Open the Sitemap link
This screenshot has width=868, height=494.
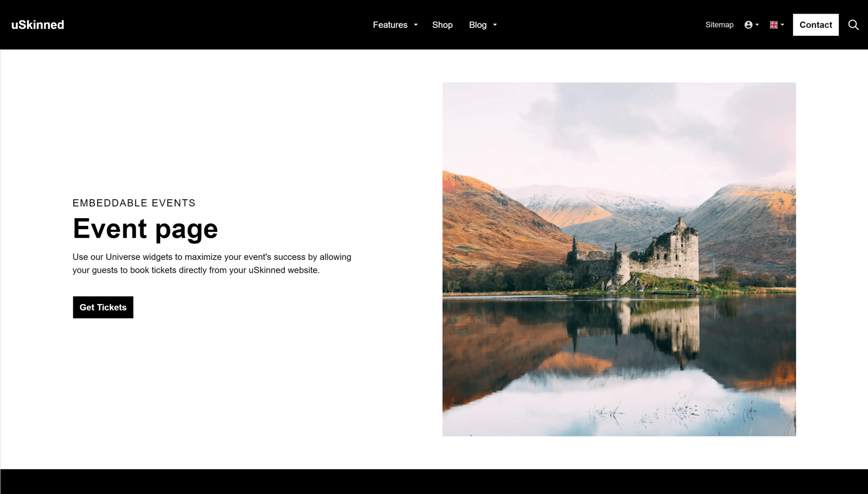pos(719,24)
